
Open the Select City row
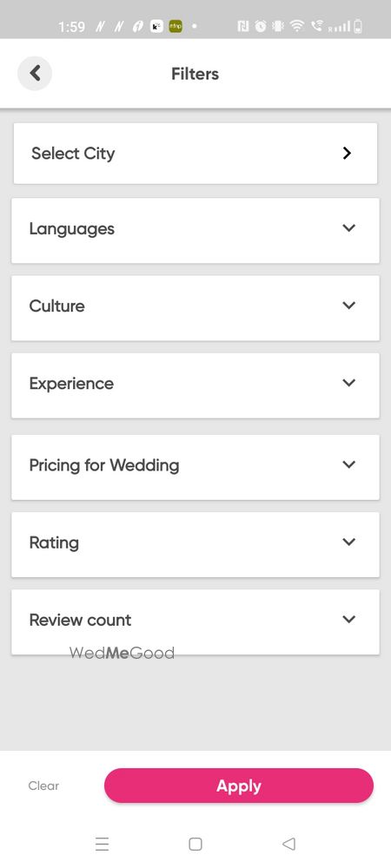[x=195, y=154]
